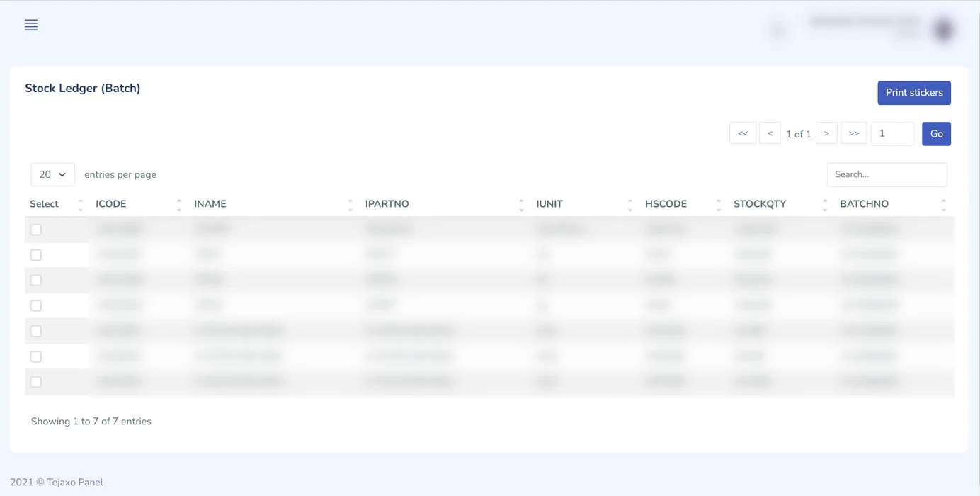The width and height of the screenshot is (980, 496).
Task: Tick the first row's checkbox
Action: pyautogui.click(x=36, y=230)
